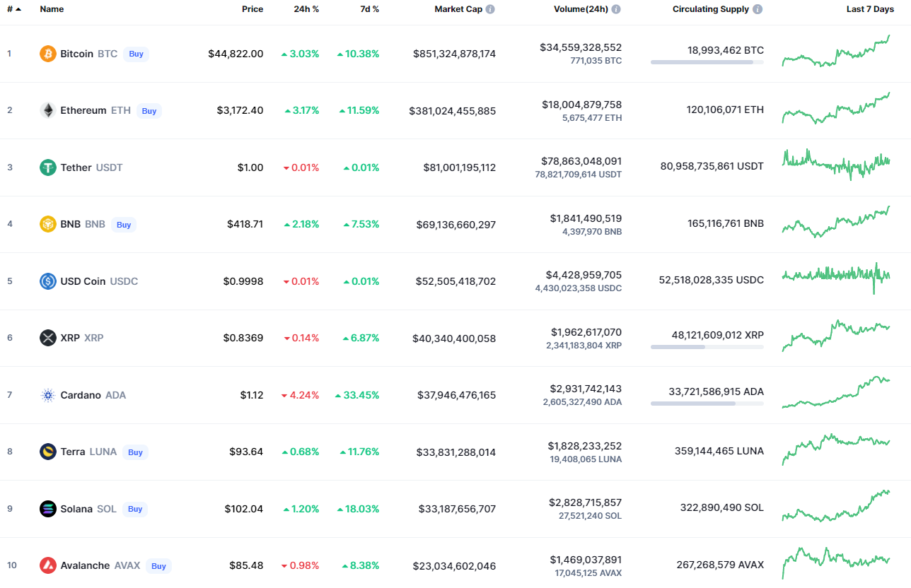Click Buy button next to Bitcoin
Viewport: 911px width, 588px height.
(136, 54)
